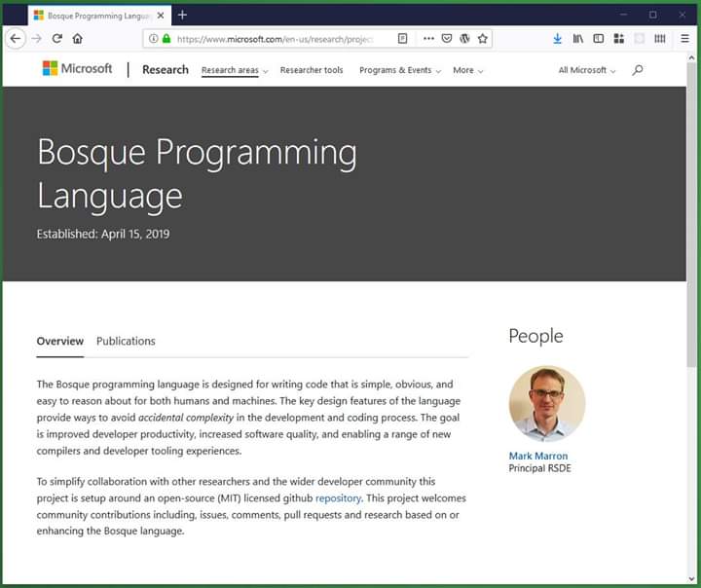Open a new browser tab

(182, 16)
